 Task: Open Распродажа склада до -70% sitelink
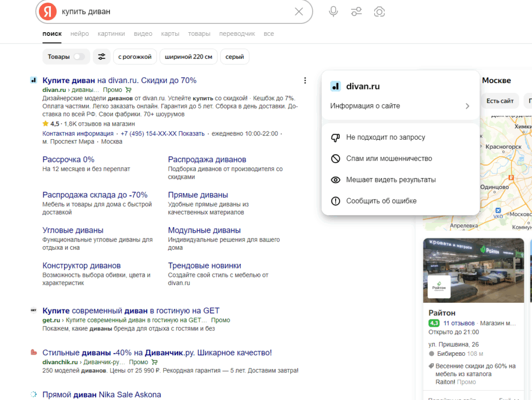click(x=95, y=195)
